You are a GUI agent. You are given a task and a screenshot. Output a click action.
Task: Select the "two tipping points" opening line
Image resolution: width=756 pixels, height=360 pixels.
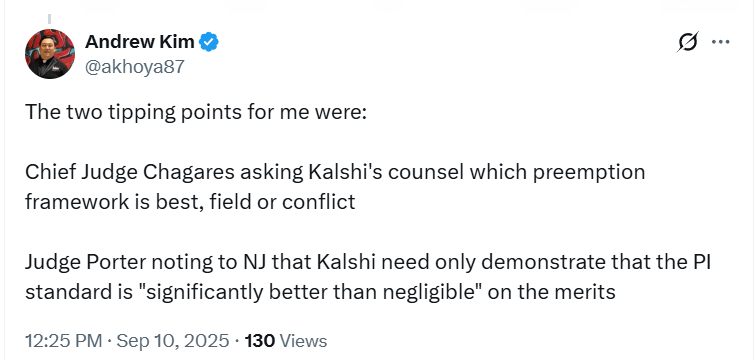196,112
